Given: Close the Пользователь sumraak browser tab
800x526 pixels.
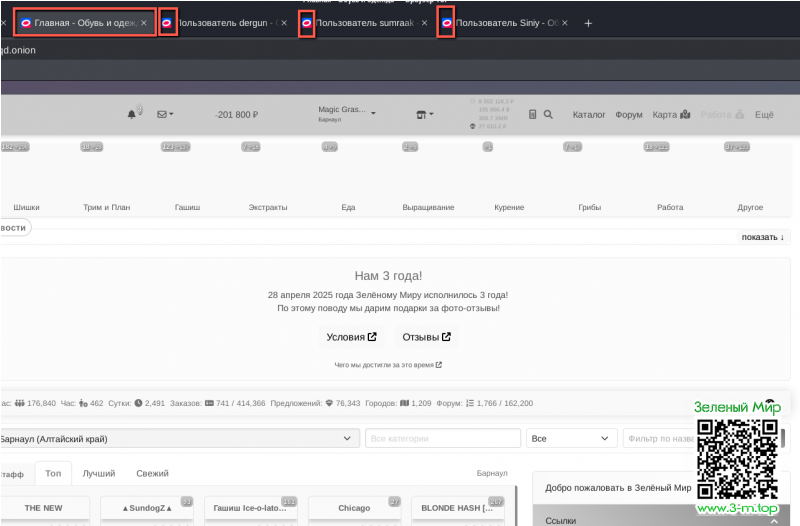Looking at the screenshot, I should click(x=424, y=23).
